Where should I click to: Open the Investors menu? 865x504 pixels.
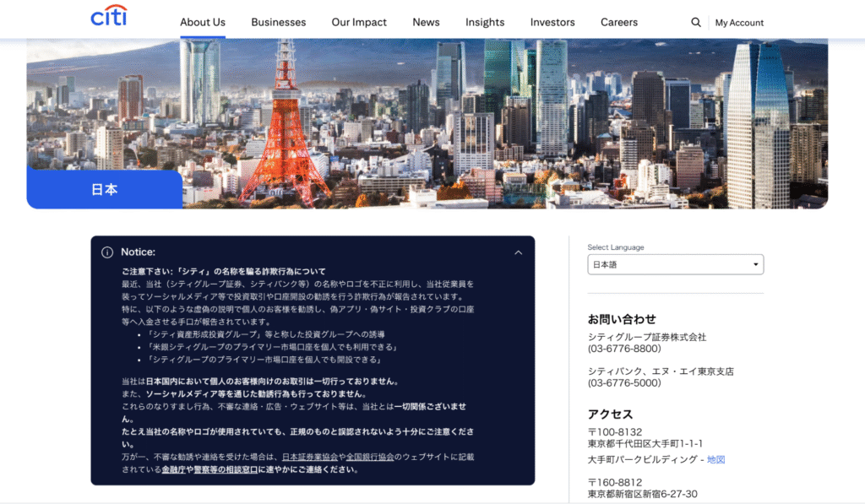click(x=552, y=22)
